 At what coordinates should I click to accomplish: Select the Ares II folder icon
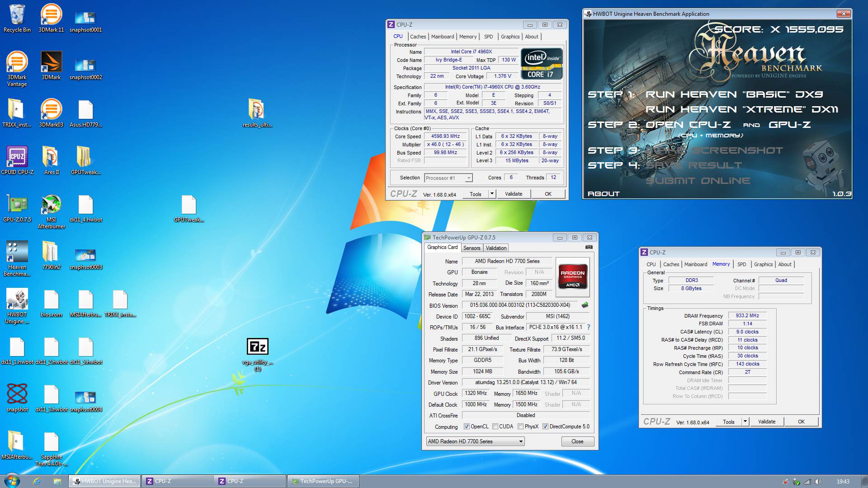[x=51, y=160]
